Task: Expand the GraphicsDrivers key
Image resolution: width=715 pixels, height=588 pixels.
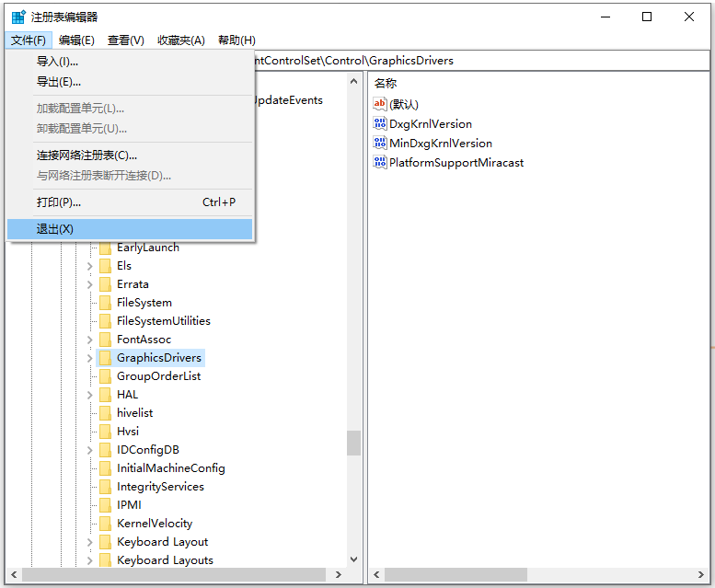Action: [90, 358]
